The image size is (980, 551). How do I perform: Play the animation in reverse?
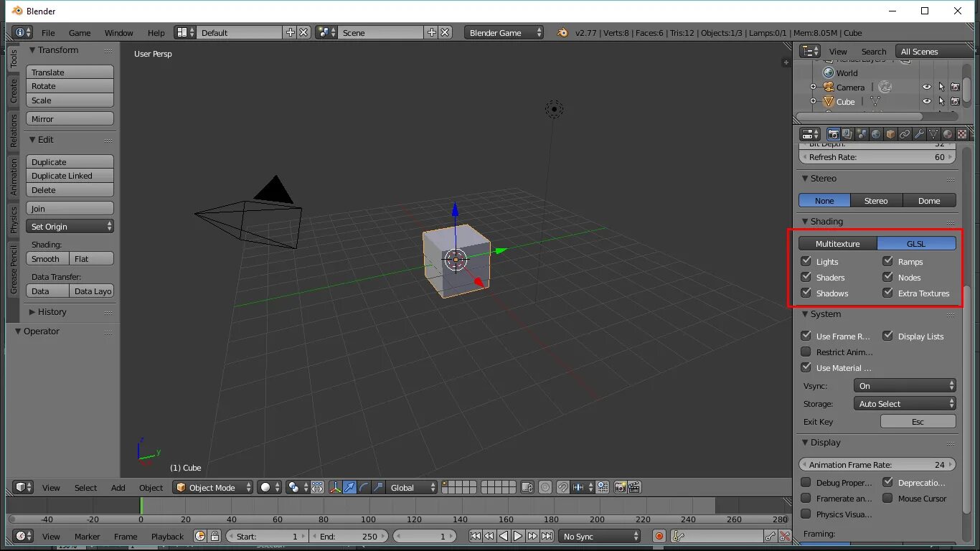(504, 536)
